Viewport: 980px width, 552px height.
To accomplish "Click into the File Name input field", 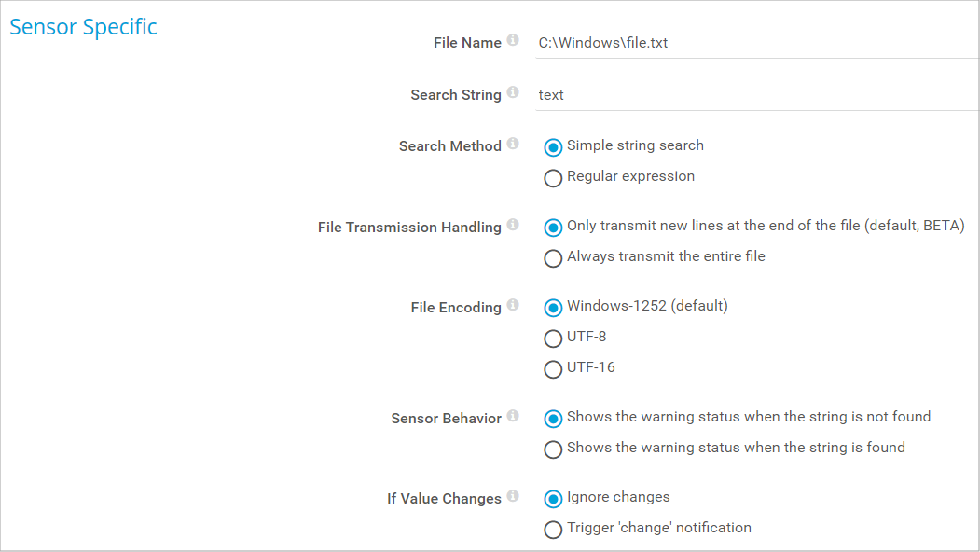I will 755,43.
